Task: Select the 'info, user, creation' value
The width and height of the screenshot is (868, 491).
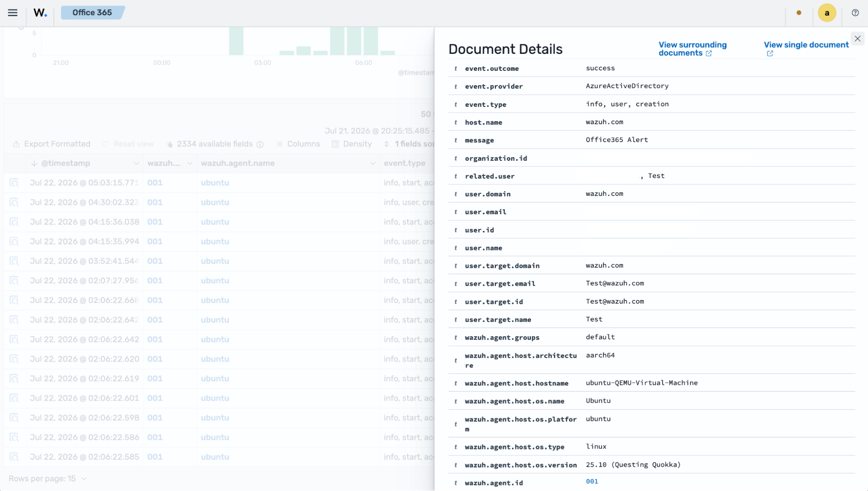Action: pyautogui.click(x=627, y=104)
